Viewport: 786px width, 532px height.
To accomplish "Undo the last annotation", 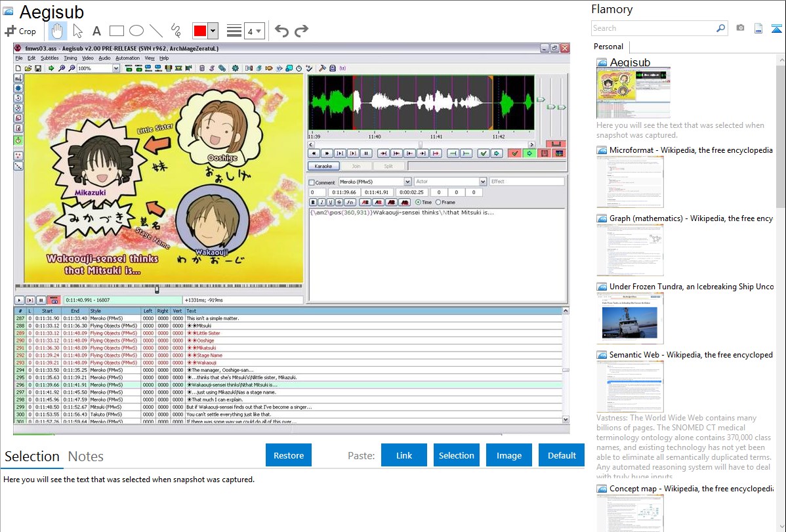I will (x=281, y=31).
